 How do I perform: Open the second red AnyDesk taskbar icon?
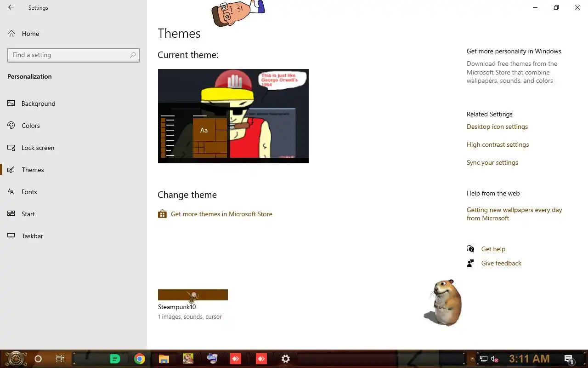click(261, 359)
